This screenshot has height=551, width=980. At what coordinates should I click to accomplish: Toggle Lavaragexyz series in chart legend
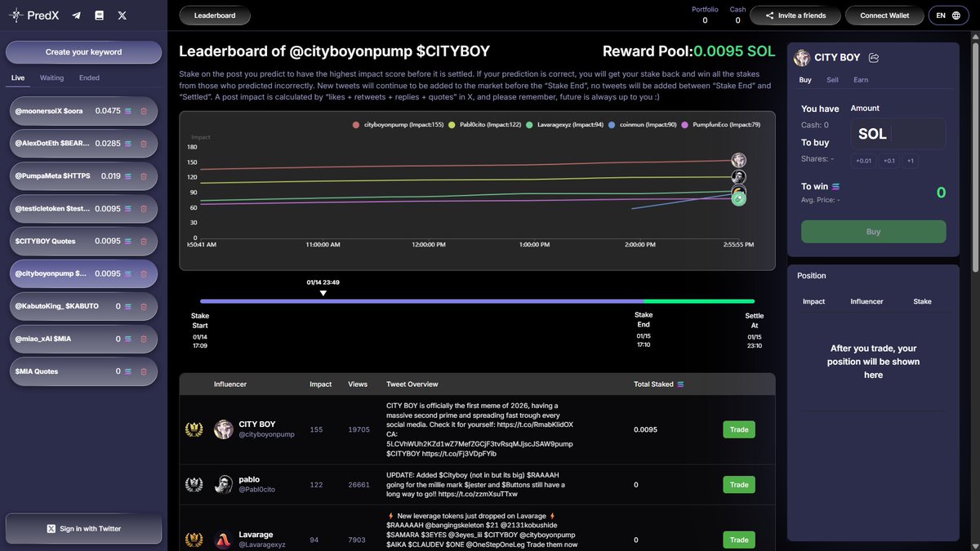click(x=565, y=125)
